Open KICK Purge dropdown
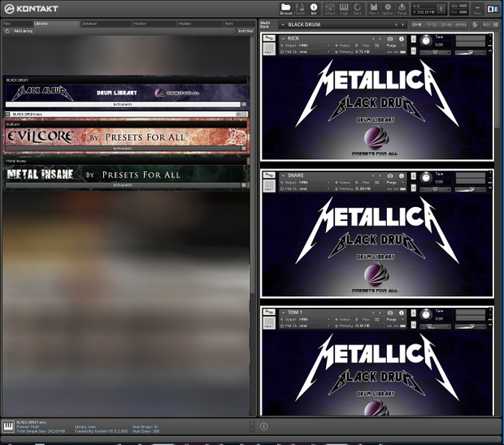 [395, 45]
